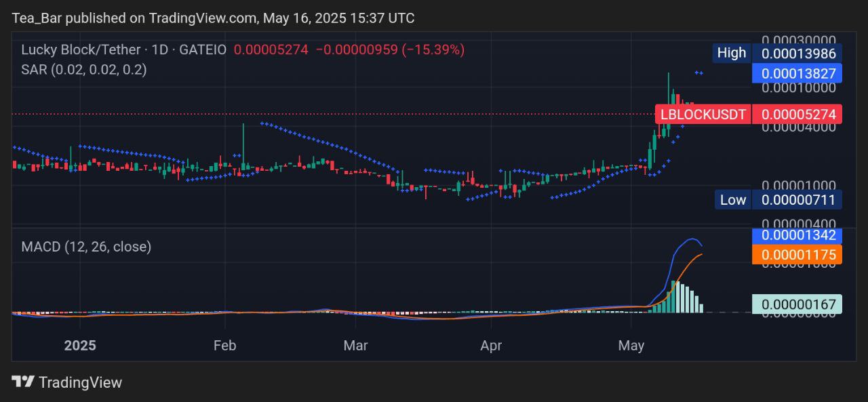Click the Mar time axis label
This screenshot has width=868, height=402.
point(355,345)
